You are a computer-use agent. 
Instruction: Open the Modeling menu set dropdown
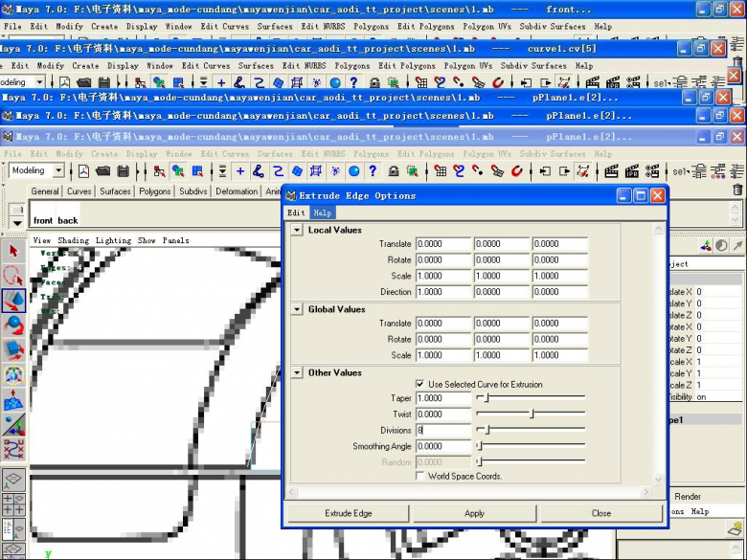tap(58, 170)
